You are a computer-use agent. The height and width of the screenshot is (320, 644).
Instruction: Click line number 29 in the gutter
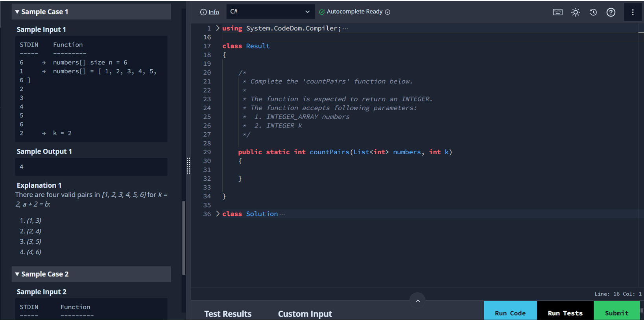(x=207, y=152)
